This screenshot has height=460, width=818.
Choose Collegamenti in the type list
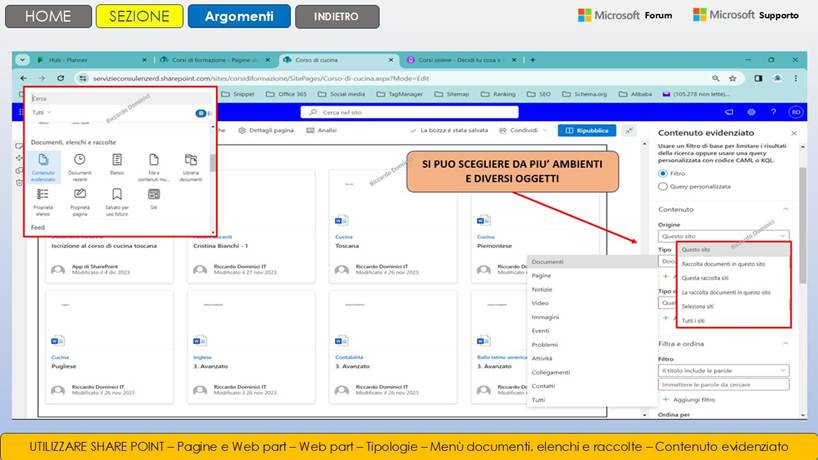[x=593, y=372]
